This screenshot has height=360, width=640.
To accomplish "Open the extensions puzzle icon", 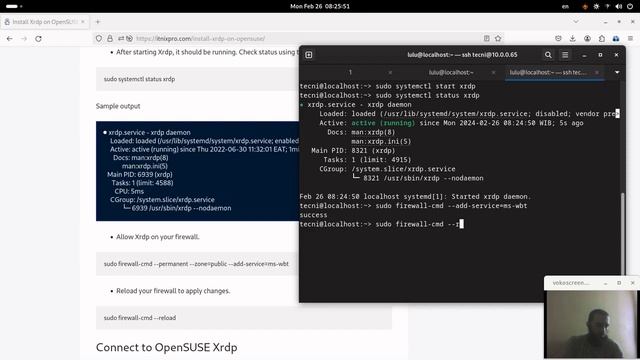I will coord(602,38).
